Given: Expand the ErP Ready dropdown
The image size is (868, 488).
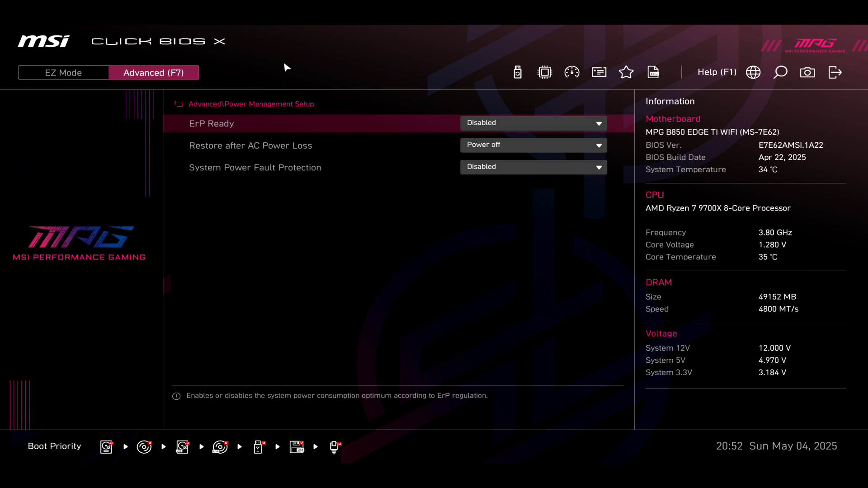Looking at the screenshot, I should pyautogui.click(x=533, y=123).
